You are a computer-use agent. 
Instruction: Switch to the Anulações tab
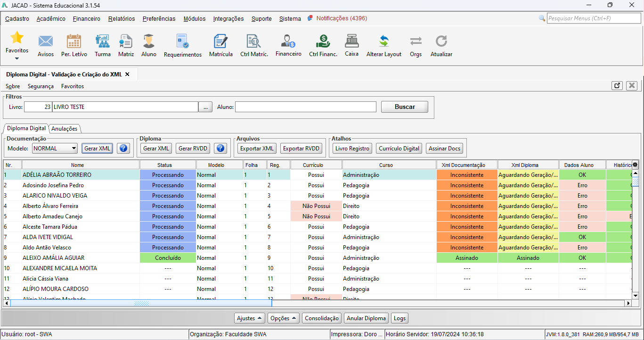(x=65, y=129)
